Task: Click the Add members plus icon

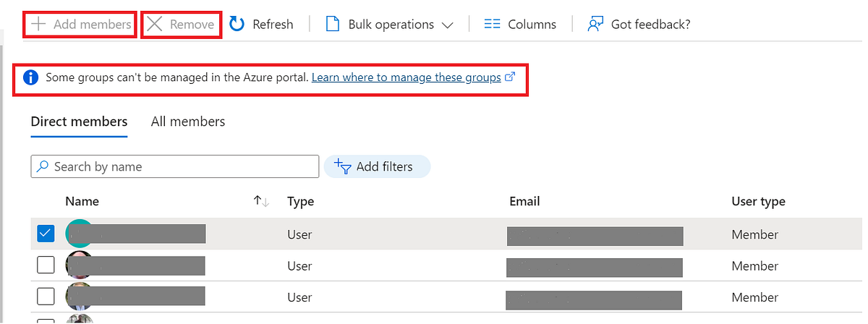Action: [39, 25]
